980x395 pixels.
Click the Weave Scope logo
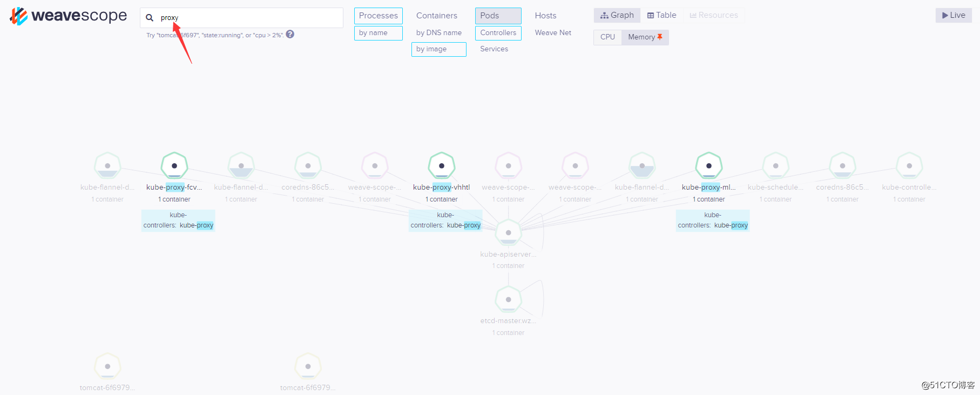tap(68, 16)
